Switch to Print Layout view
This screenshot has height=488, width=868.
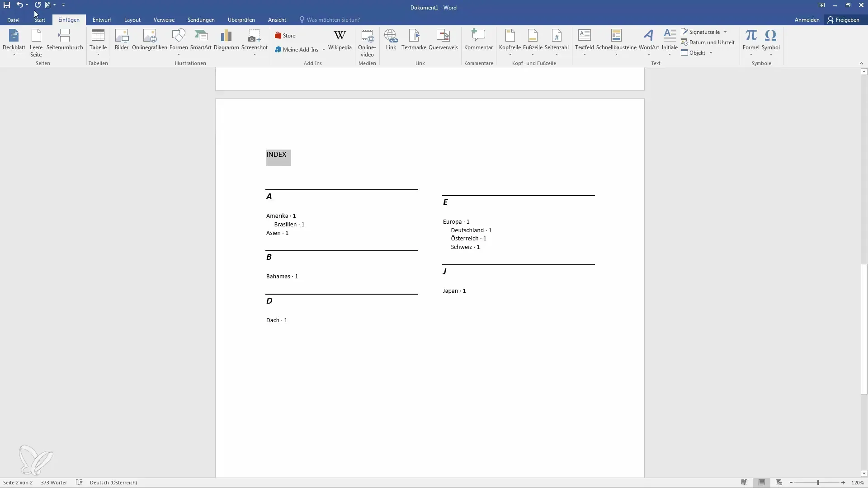click(x=762, y=483)
